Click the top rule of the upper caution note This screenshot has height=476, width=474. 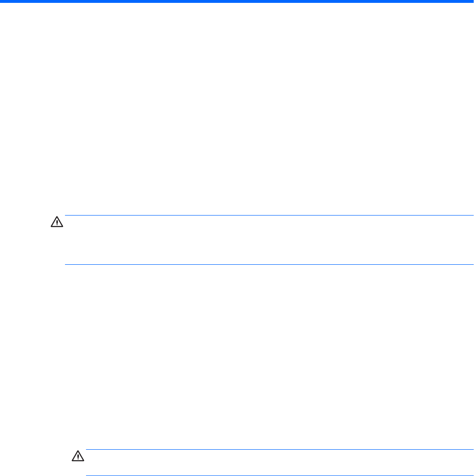point(269,216)
